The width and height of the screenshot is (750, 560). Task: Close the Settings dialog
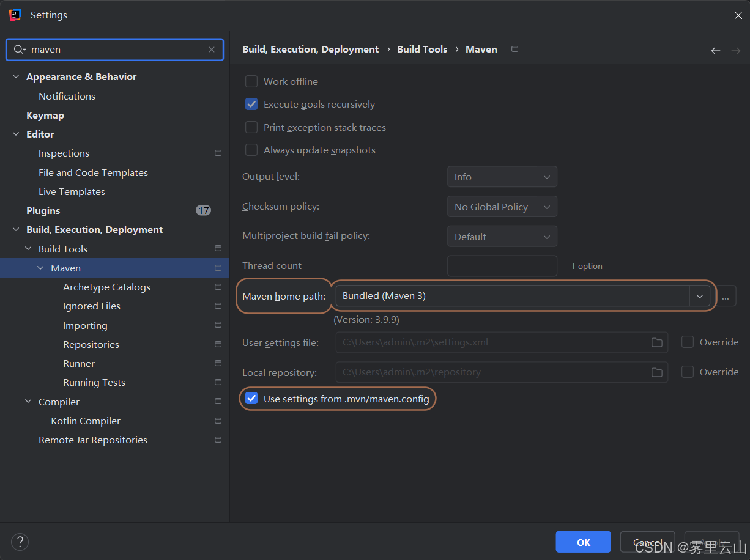(x=738, y=15)
